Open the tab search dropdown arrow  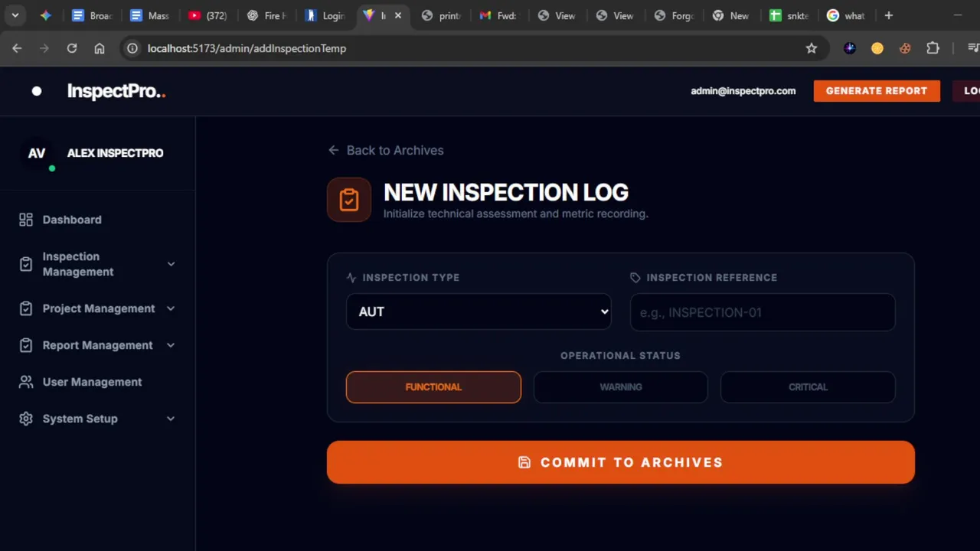point(15,15)
